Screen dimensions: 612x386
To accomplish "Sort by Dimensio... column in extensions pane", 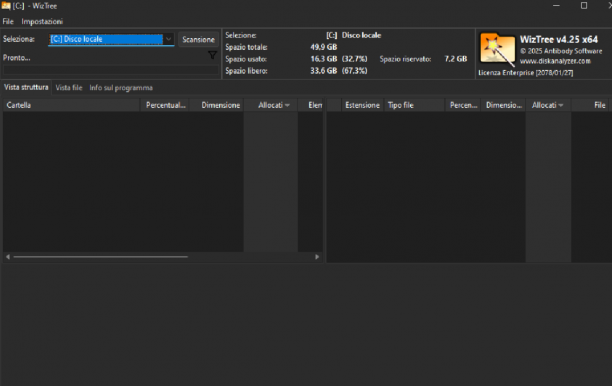I will pos(503,105).
